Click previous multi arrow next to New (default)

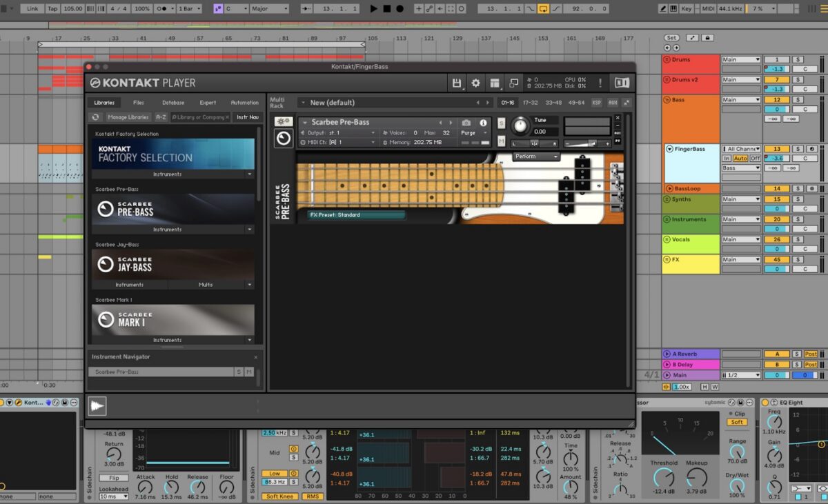[x=480, y=103]
